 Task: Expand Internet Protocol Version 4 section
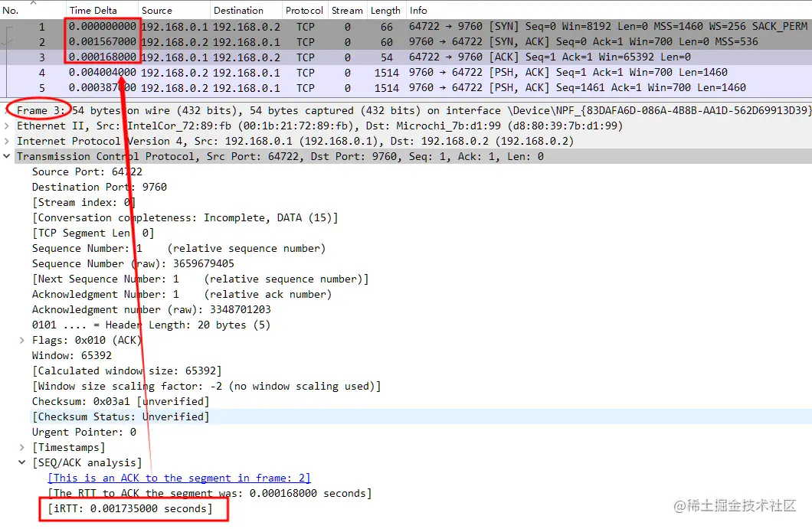pos(7,141)
